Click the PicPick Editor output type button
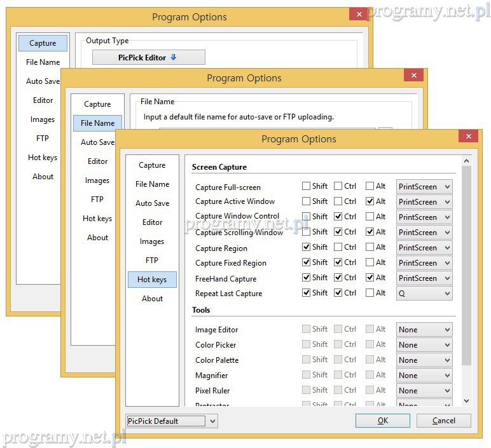The width and height of the screenshot is (491, 448). click(148, 57)
